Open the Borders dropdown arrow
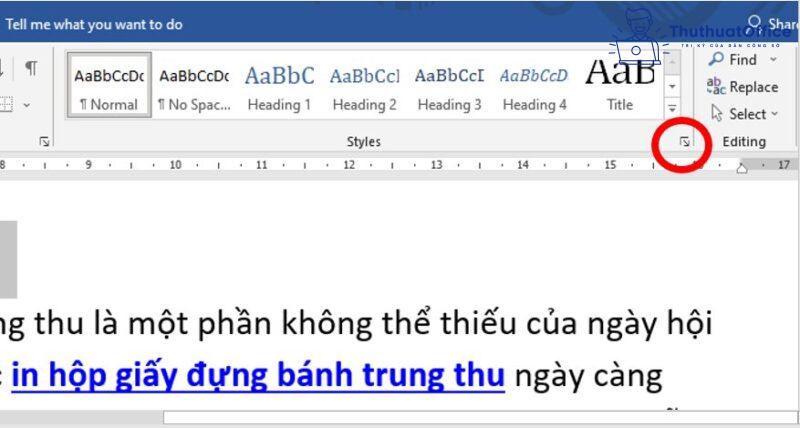This screenshot has height=428, width=800. [x=27, y=105]
